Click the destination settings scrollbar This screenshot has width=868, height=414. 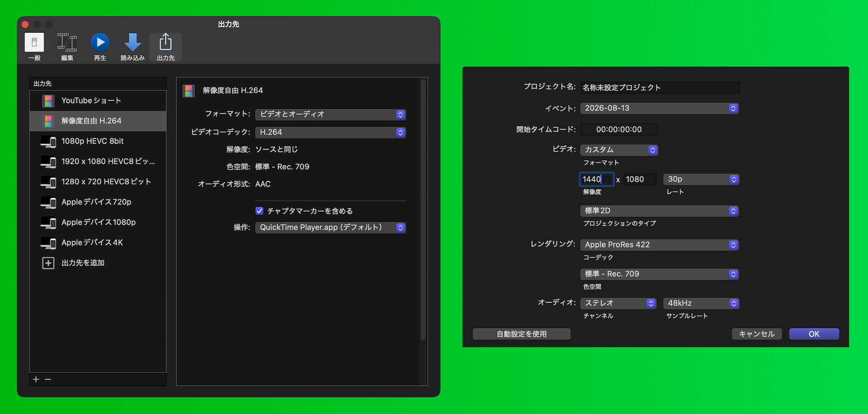click(x=423, y=210)
